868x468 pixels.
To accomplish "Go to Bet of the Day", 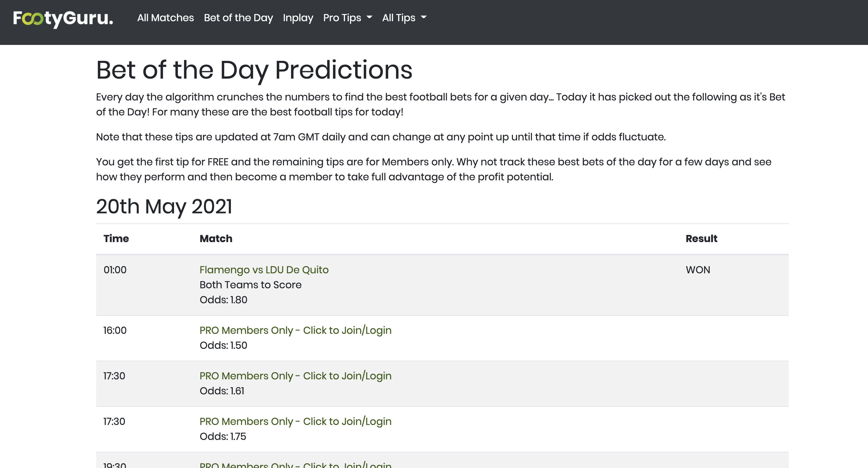I will [238, 17].
